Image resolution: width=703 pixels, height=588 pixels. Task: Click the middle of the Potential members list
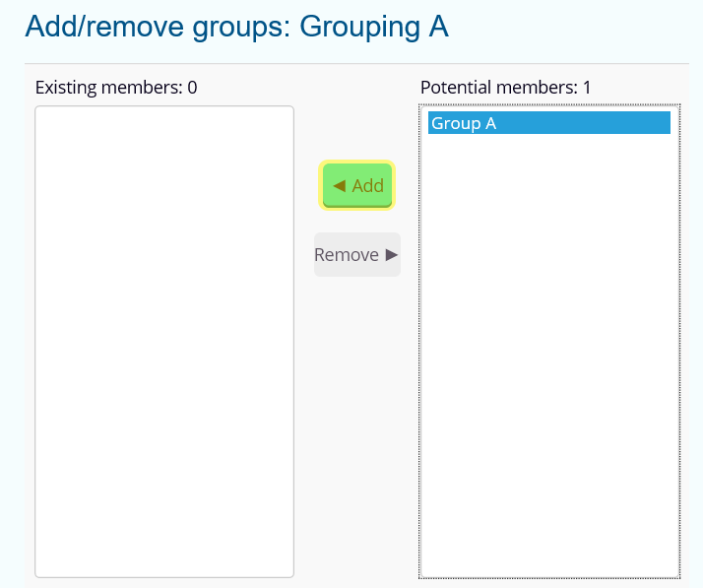[548, 341]
